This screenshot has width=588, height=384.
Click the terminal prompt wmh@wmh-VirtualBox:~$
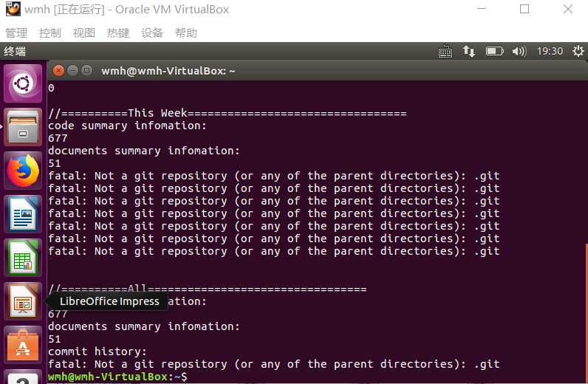(117, 377)
